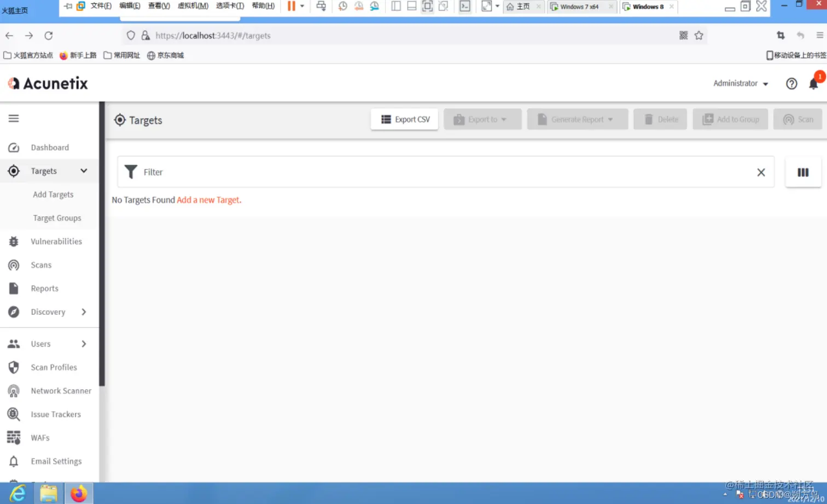Expand the Discovery submenu arrow

coord(84,312)
